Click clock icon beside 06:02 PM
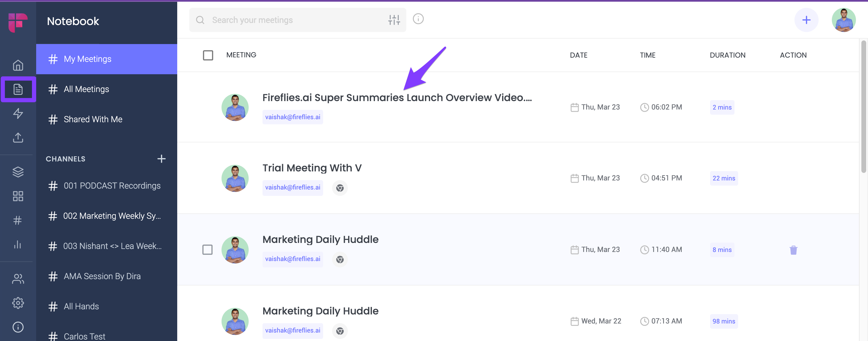868x341 pixels. [x=644, y=107]
